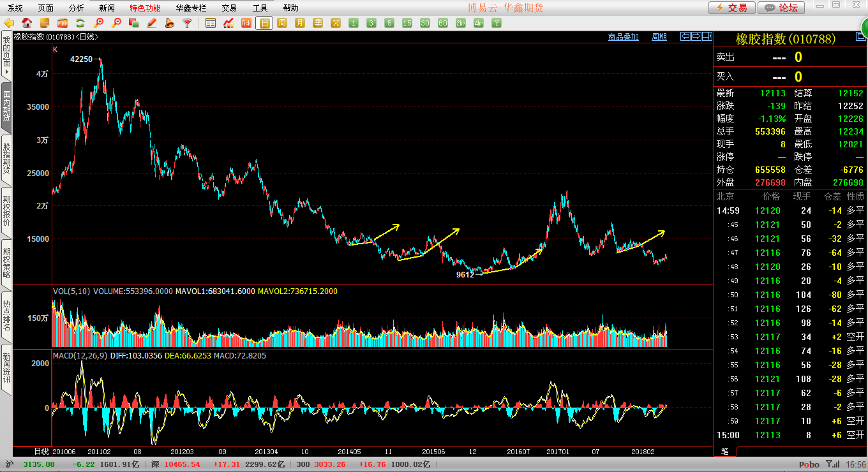Image resolution: width=868 pixels, height=472 pixels.
Task: Click the 论坛 forum button
Action: tap(782, 8)
